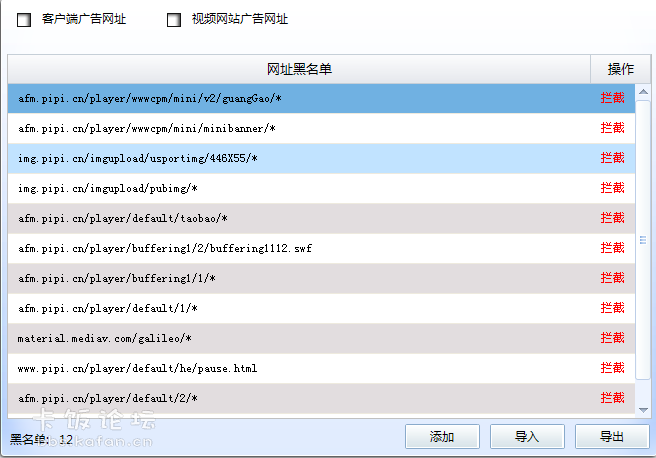This screenshot has width=656, height=458.
Task: Click the scrollbar up arrow
Action: [643, 92]
